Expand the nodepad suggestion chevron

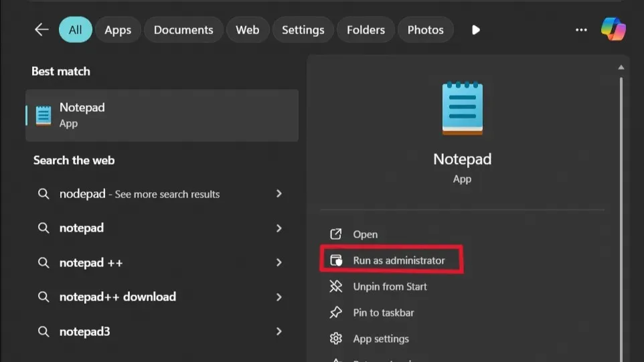[279, 193]
